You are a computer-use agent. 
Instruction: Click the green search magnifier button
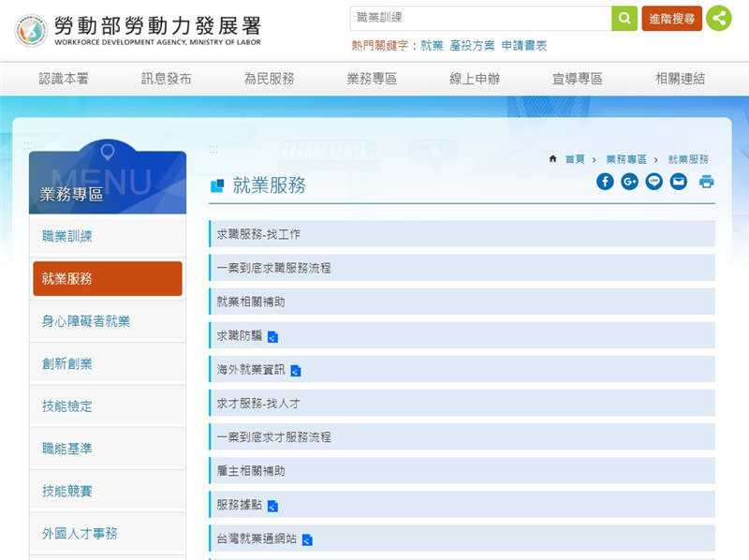tap(624, 19)
